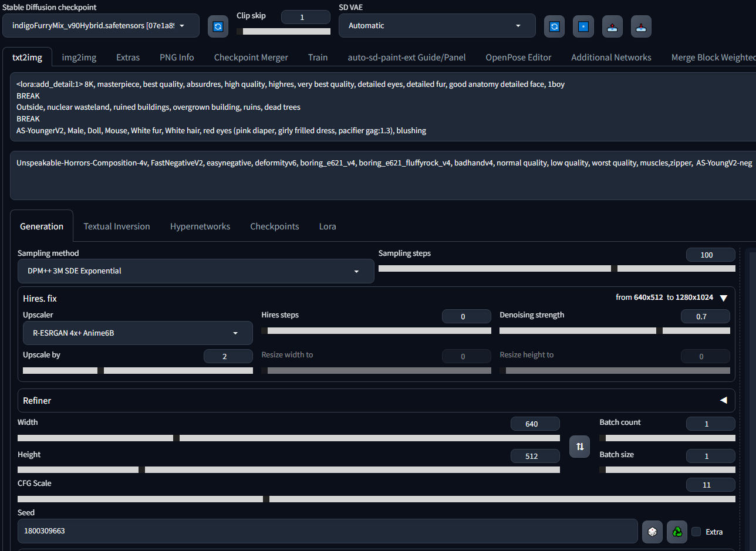
Task: Open the Stable Diffusion checkpoint dropdown
Action: [100, 26]
